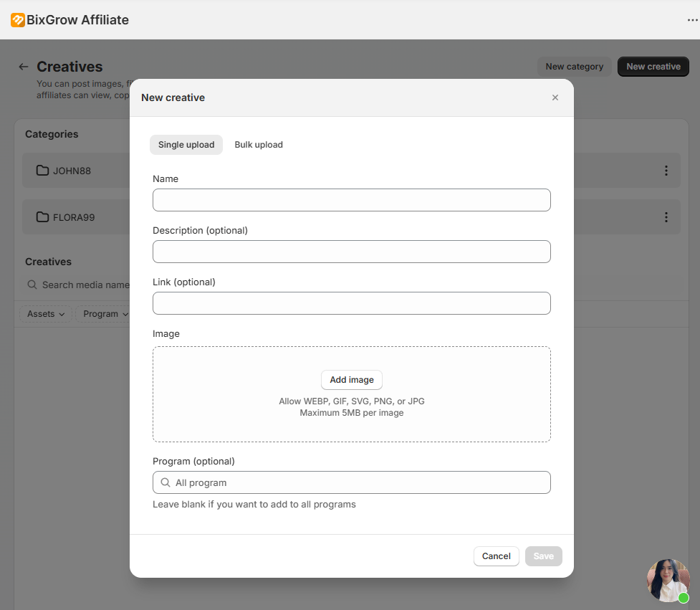Click the search icon in Program field
700x610 pixels.
(166, 483)
